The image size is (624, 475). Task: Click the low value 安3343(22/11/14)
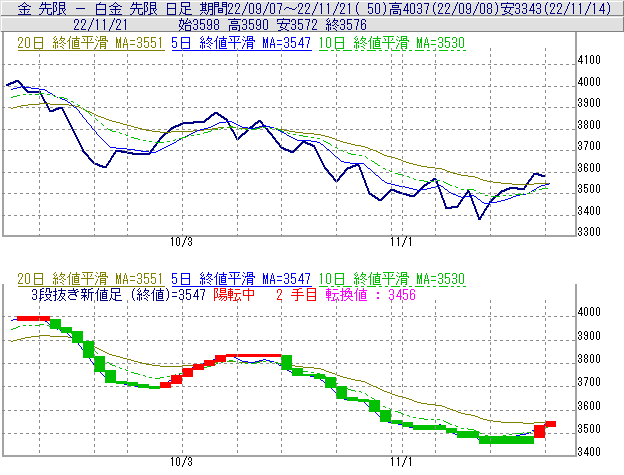pos(556,8)
